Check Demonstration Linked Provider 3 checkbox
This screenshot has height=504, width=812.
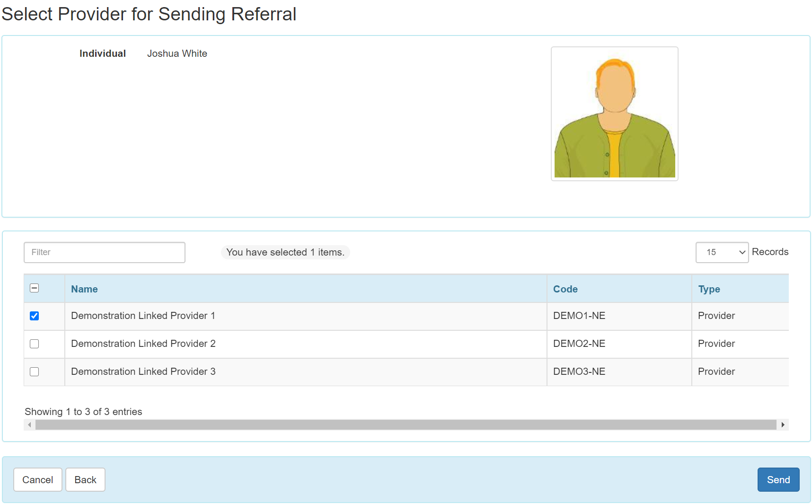click(x=34, y=372)
